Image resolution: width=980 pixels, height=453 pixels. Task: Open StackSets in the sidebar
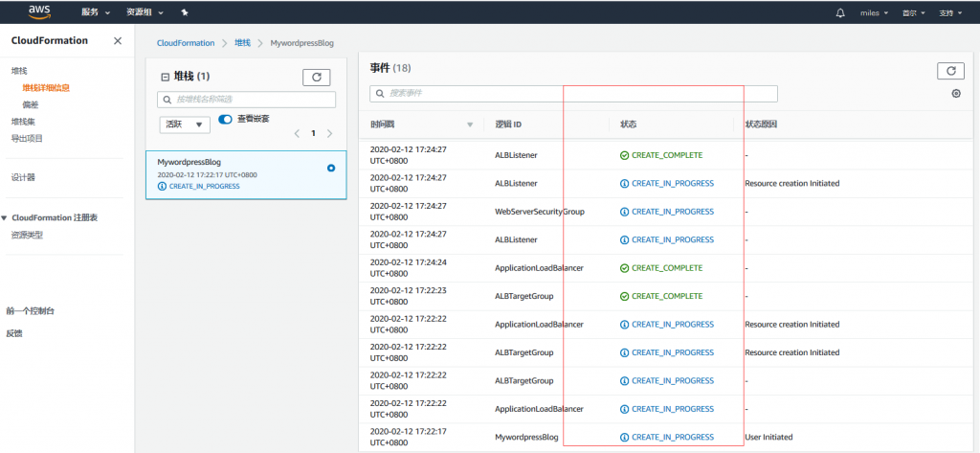click(23, 122)
